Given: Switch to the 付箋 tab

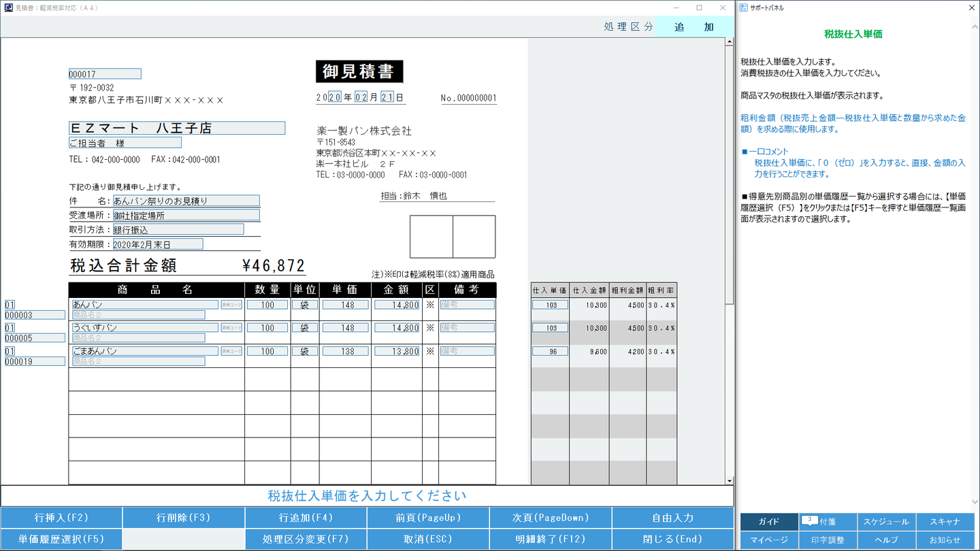Looking at the screenshot, I should [828, 522].
